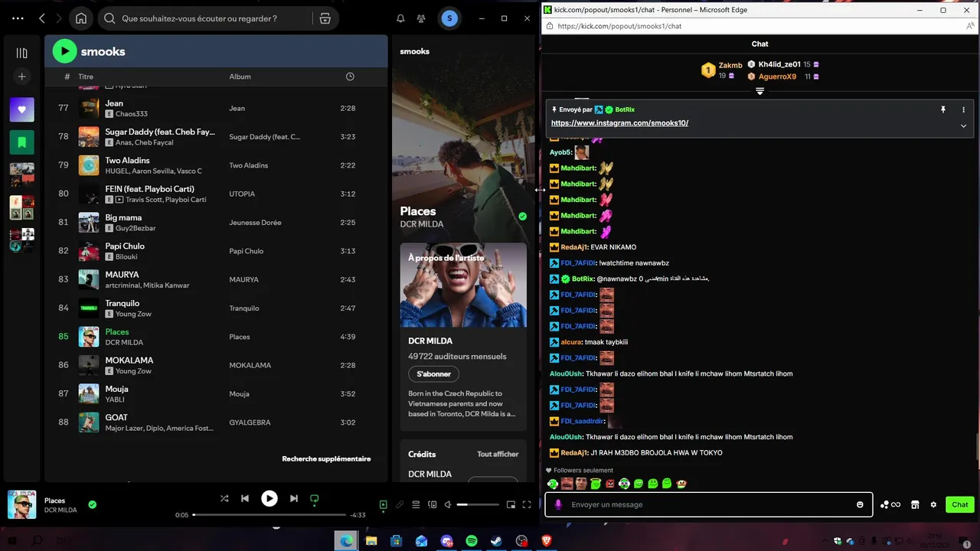980x551 pixels.
Task: Click the Kick chat message input field
Action: click(708, 504)
